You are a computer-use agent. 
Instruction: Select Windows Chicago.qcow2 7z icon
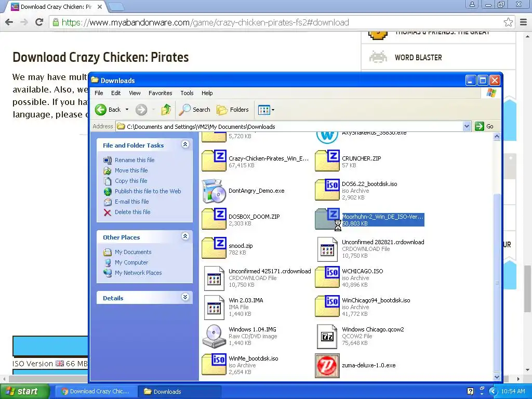click(327, 337)
